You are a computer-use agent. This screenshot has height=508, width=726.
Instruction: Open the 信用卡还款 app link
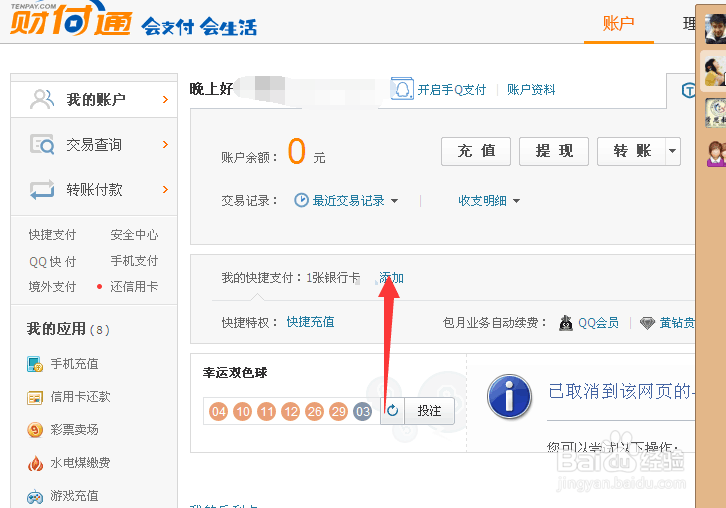coord(81,397)
